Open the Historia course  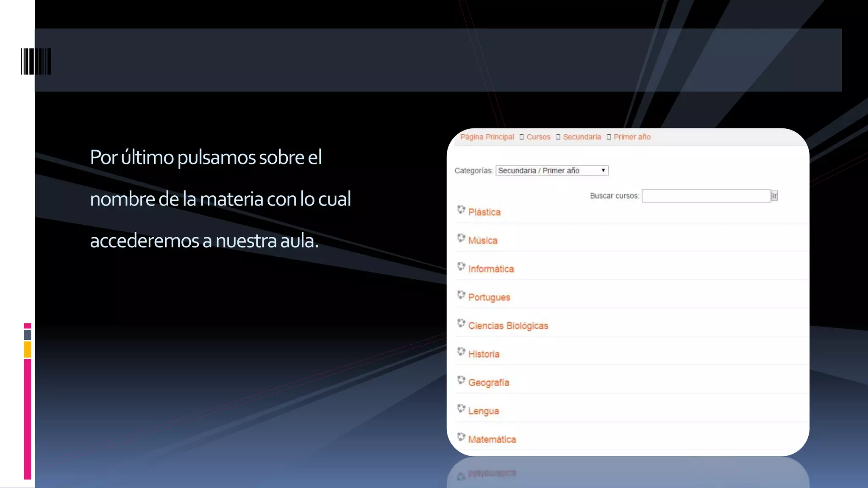484,354
